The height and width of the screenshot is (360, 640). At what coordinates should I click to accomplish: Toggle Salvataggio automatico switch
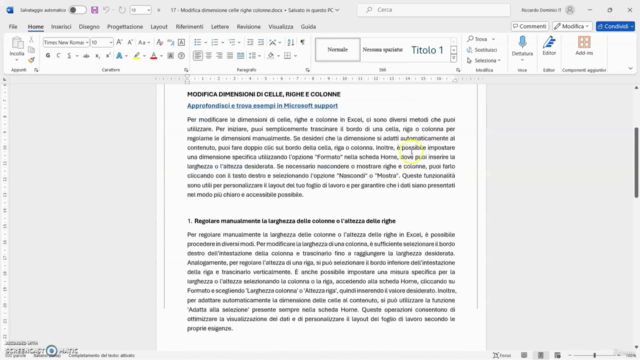tap(77, 10)
